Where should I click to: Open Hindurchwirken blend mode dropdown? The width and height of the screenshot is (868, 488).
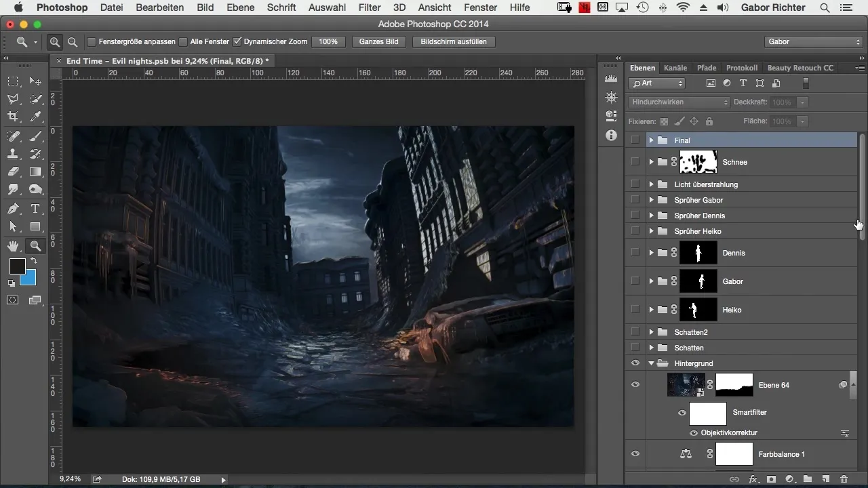click(x=679, y=102)
